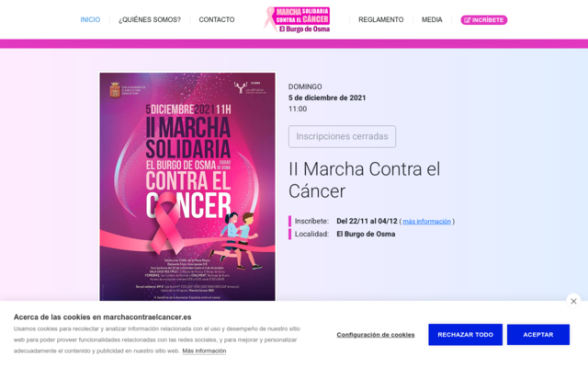The height and width of the screenshot is (368, 588).
Task: Click RECHAZAR TODO cookies button
Action: (x=466, y=335)
